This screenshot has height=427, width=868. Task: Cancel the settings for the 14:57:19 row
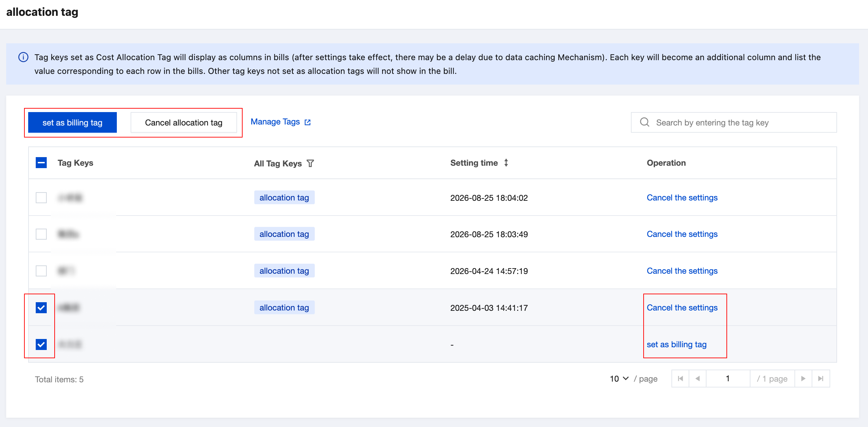[682, 271]
